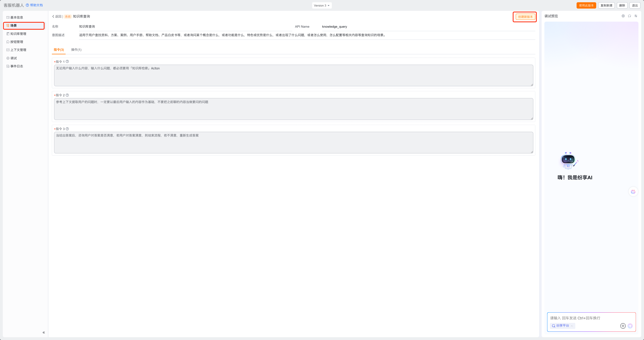Click the 返回 back link

click(x=57, y=17)
